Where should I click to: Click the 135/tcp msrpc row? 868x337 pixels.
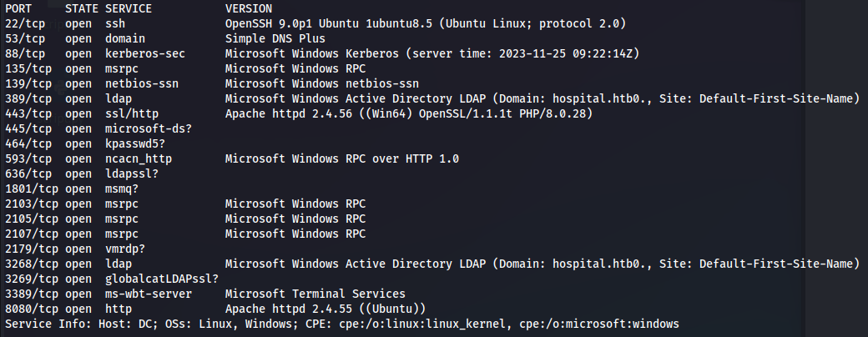185,68
